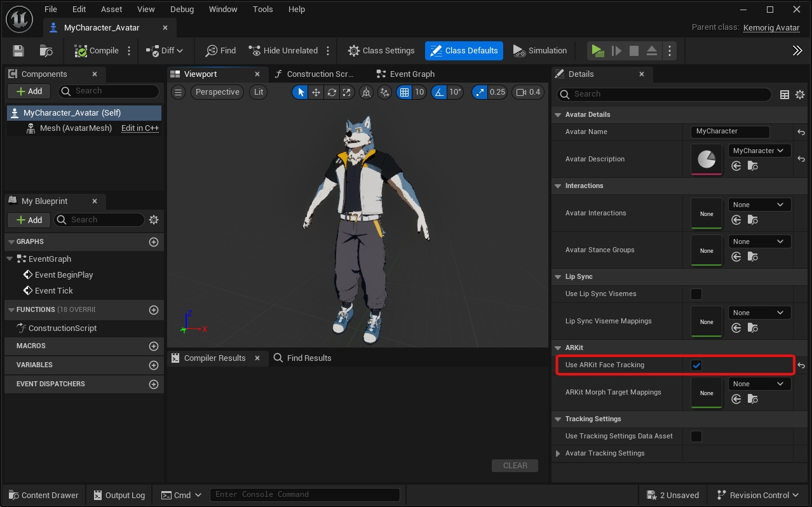The image size is (812, 507).
Task: Expand Avatar Tracking Settings section
Action: [x=558, y=454]
